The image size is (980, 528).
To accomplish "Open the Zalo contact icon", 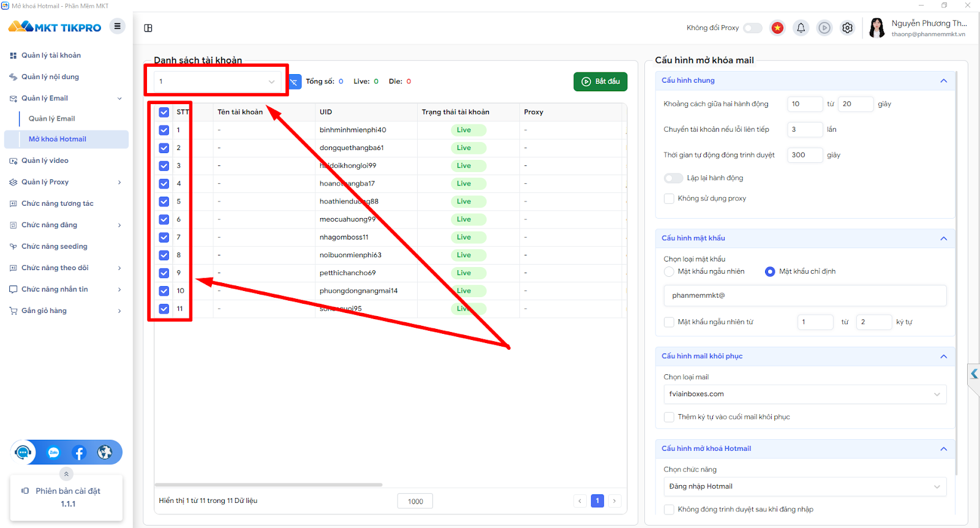I will (x=54, y=453).
